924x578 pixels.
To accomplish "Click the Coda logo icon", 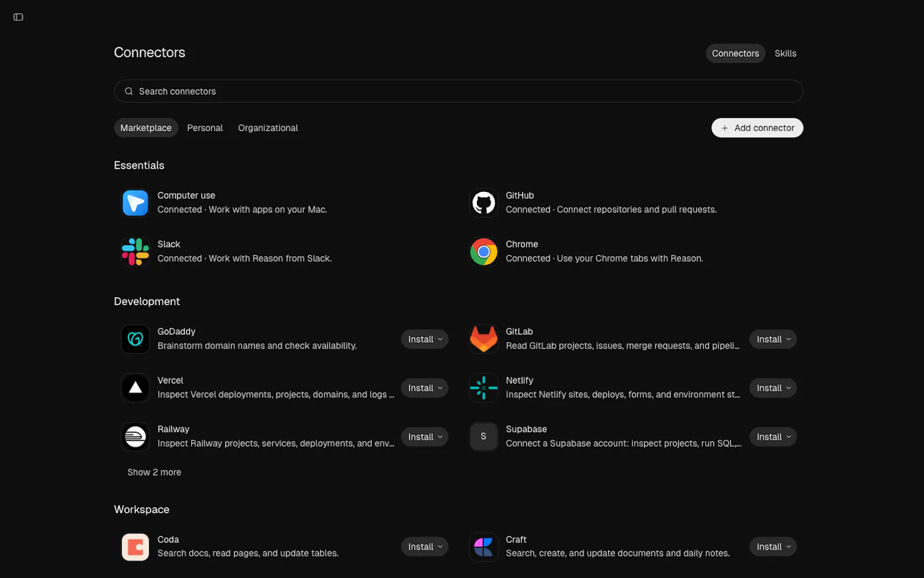I will pos(135,547).
